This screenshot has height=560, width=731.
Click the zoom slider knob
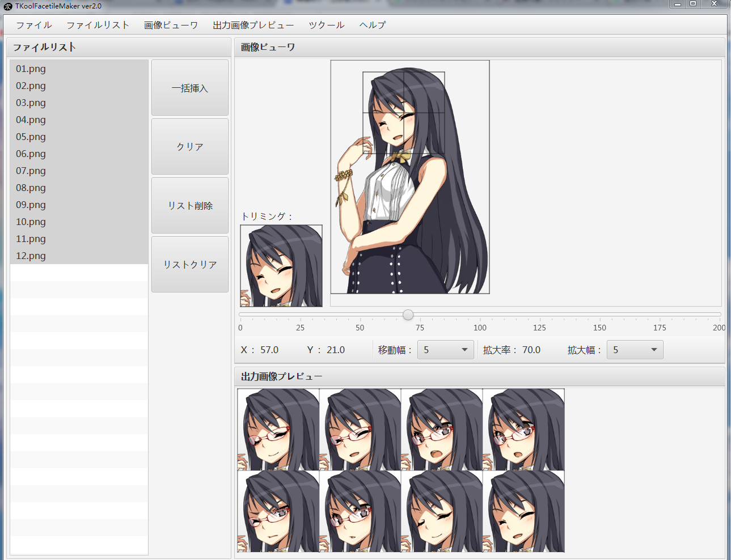(x=408, y=315)
